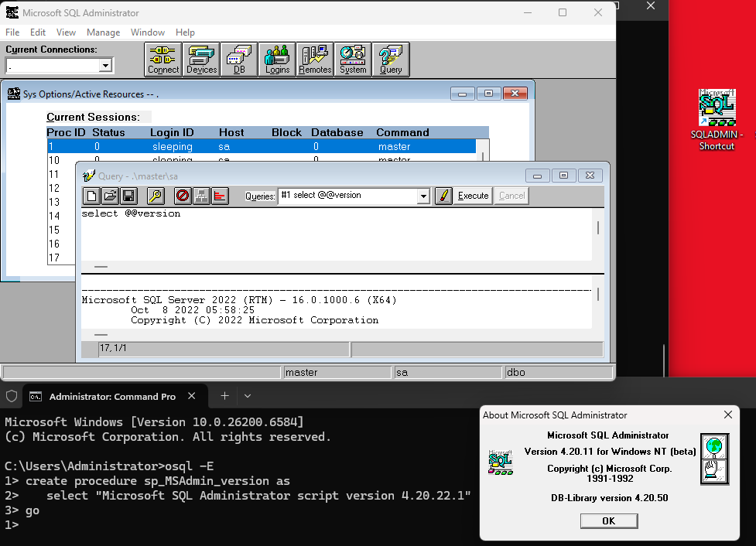
Task: Select the Administrator: Command Prompt tab
Action: [115, 397]
